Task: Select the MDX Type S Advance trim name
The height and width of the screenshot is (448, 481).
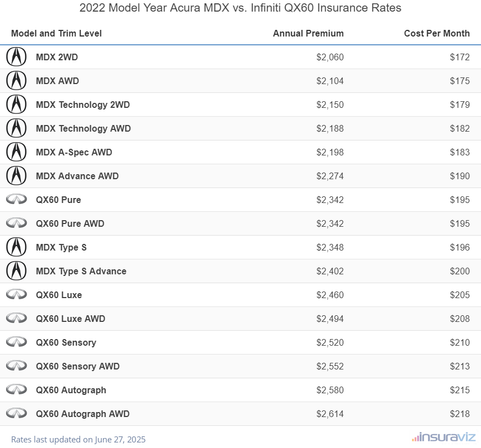Action: pos(81,271)
